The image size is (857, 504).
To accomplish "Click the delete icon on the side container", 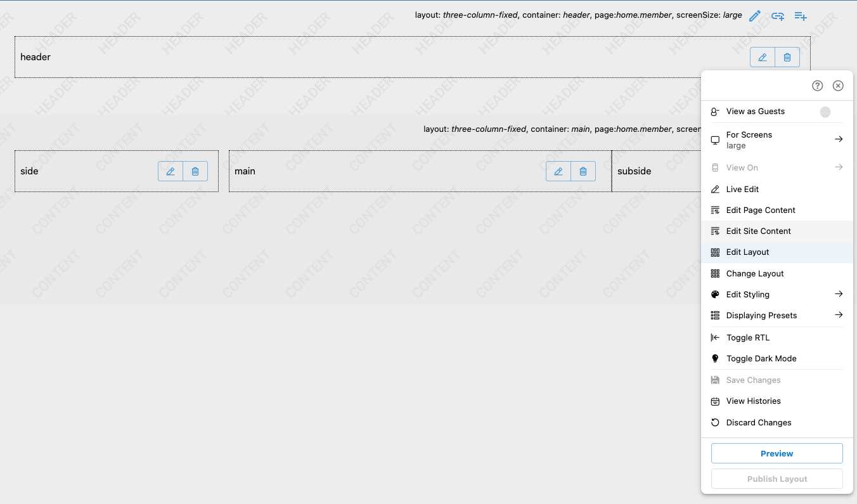I will [195, 171].
